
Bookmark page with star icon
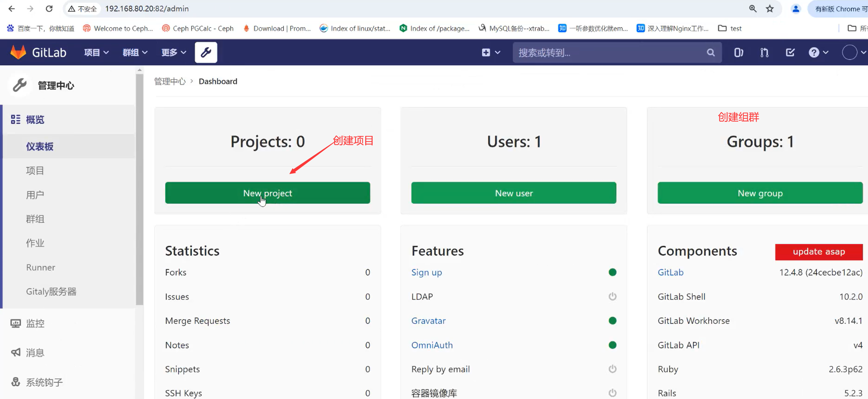pos(770,9)
